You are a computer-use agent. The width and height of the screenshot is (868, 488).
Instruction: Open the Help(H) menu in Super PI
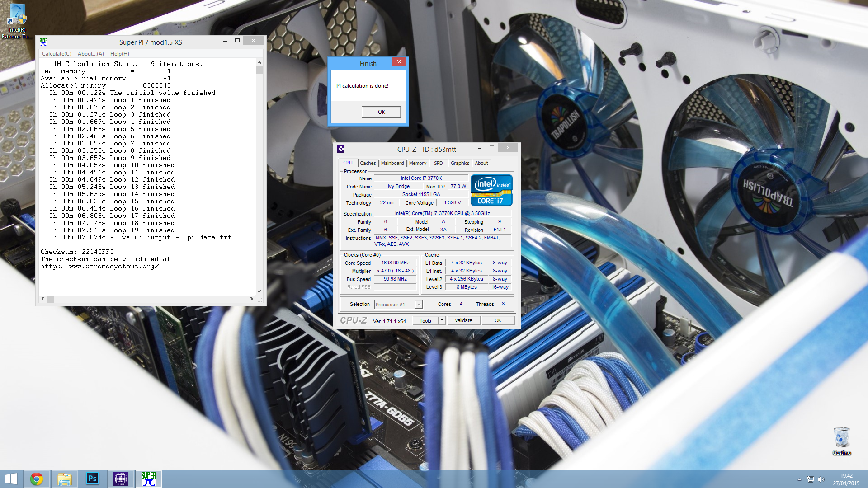[x=120, y=54]
